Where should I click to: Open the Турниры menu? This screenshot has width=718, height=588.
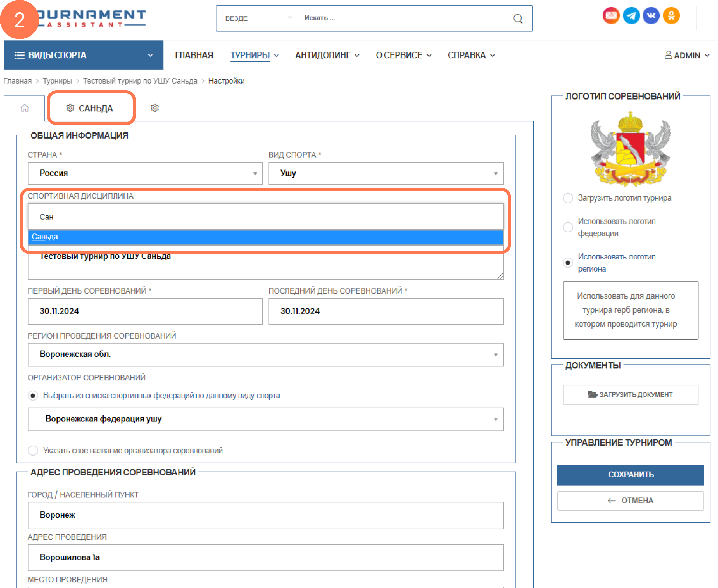tap(254, 55)
